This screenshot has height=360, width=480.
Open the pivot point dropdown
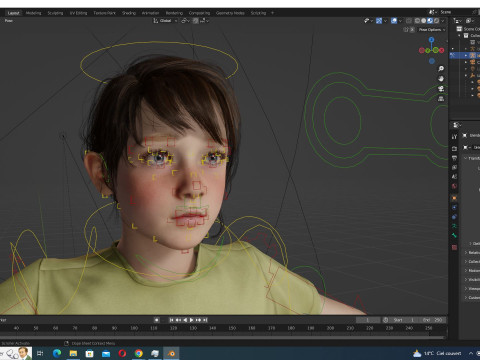click(x=185, y=21)
